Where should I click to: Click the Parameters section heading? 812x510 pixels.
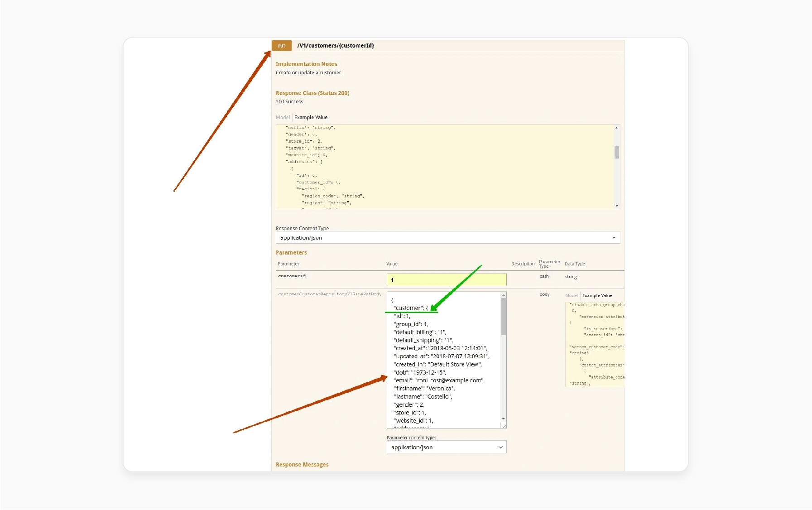coord(291,253)
